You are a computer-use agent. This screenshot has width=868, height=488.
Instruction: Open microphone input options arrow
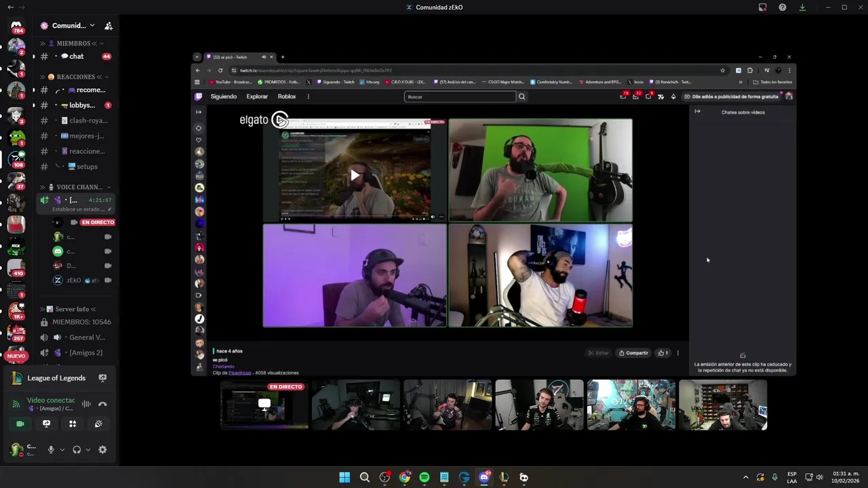(x=62, y=449)
